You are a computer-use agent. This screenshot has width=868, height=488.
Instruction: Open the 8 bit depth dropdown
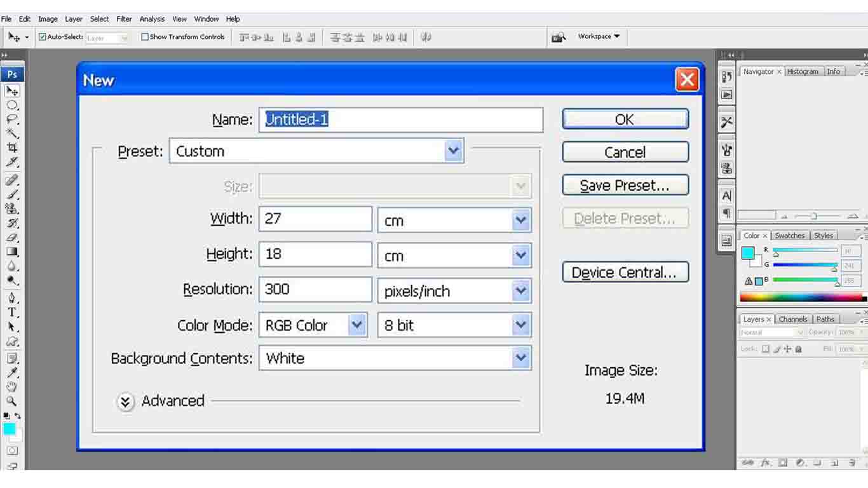coord(454,325)
